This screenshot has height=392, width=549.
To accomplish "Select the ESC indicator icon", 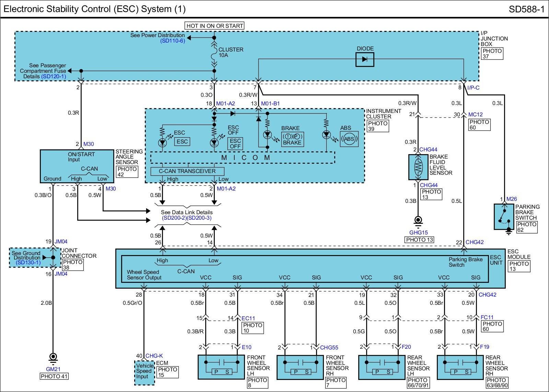I will 182,141.
